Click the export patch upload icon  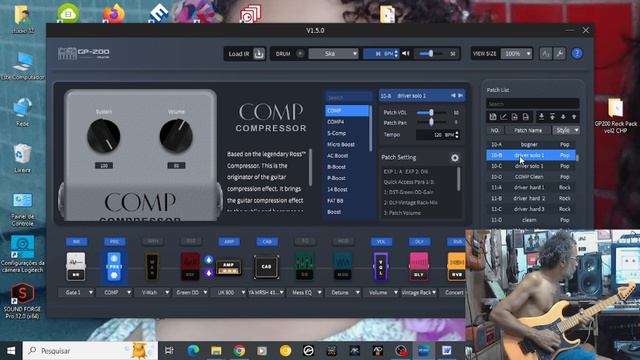[552, 117]
